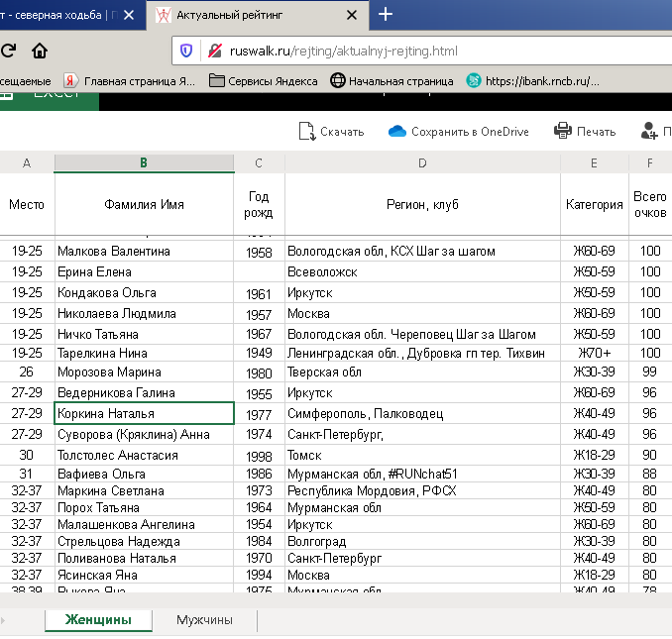Select cell Николаева Людмила
The image size is (672, 639).
coord(144,313)
